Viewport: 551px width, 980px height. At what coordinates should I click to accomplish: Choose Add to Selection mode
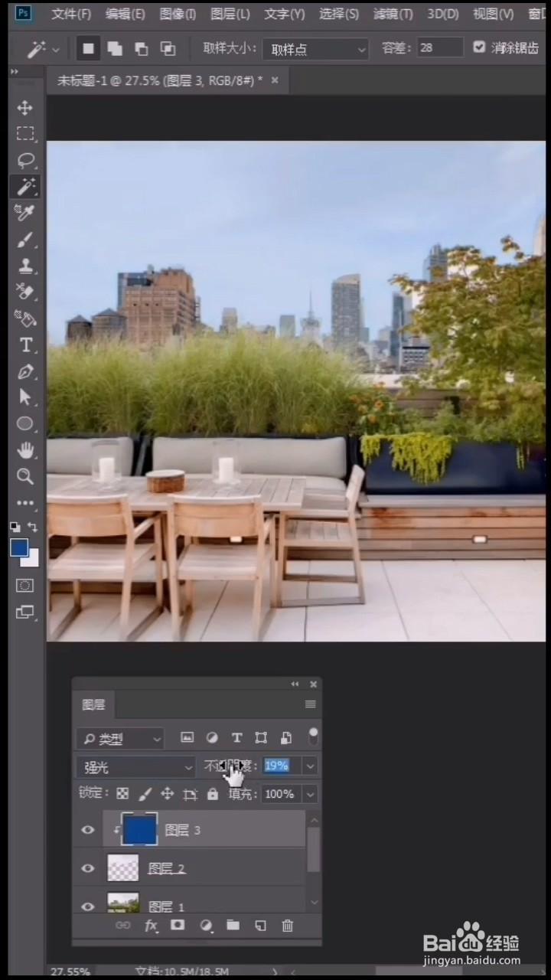[x=115, y=48]
